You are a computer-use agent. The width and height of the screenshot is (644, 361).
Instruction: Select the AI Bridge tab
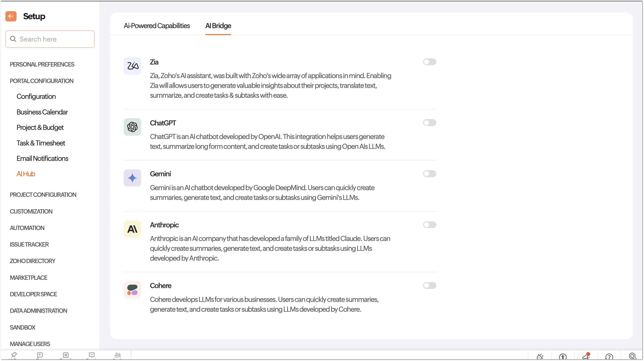tap(218, 26)
